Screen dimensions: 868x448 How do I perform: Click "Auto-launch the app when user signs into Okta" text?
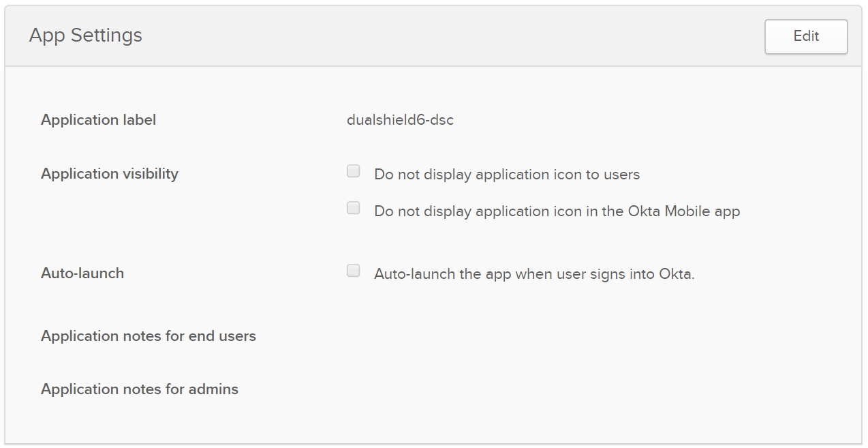click(x=534, y=274)
